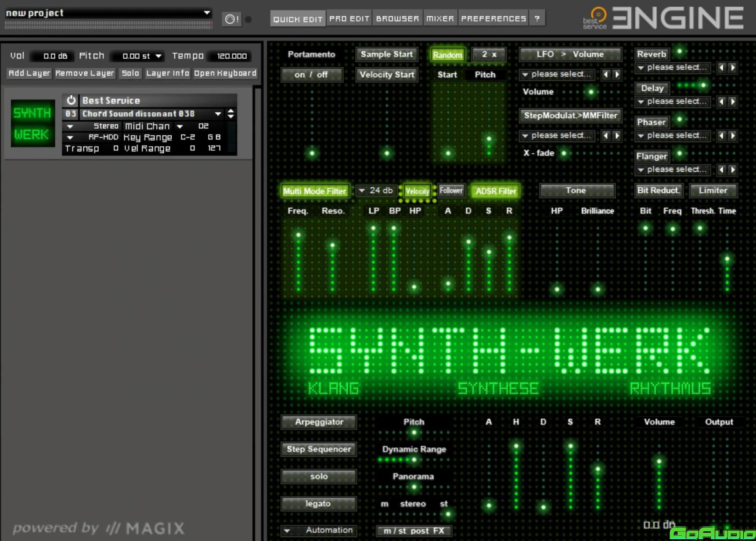Screen dimensions: 756x541
Task: Toggle the Follower button
Action: 451,191
